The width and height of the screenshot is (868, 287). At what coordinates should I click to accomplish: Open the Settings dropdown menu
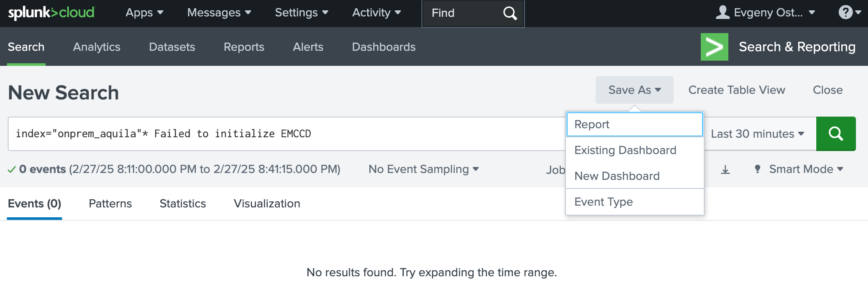[301, 13]
